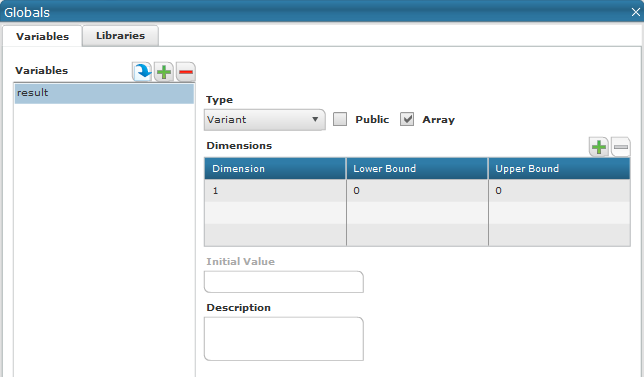
Task: Select the result variable in list
Action: coord(104,93)
